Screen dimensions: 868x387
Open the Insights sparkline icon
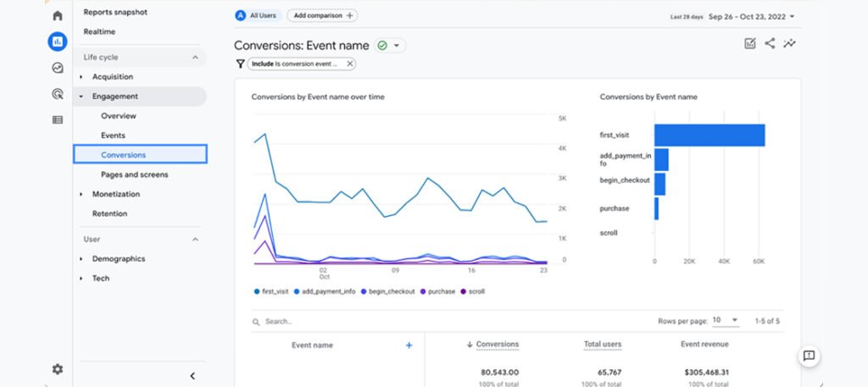click(x=790, y=44)
